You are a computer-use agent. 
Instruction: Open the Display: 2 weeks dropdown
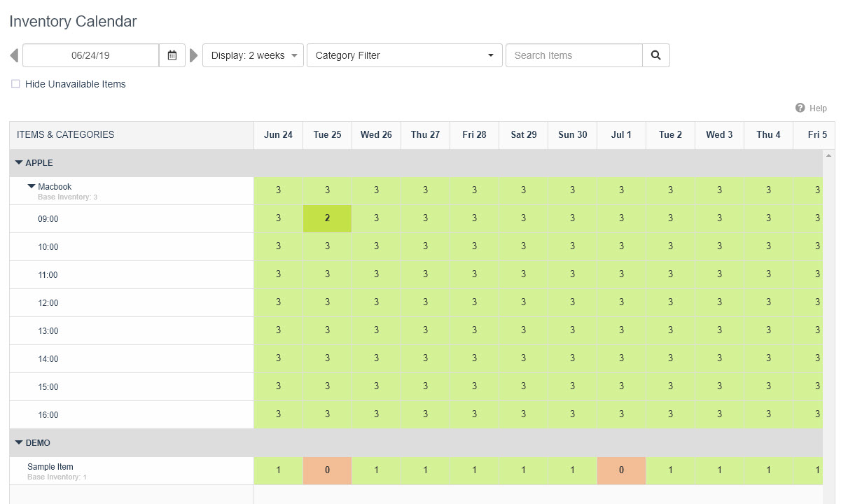[x=253, y=55]
